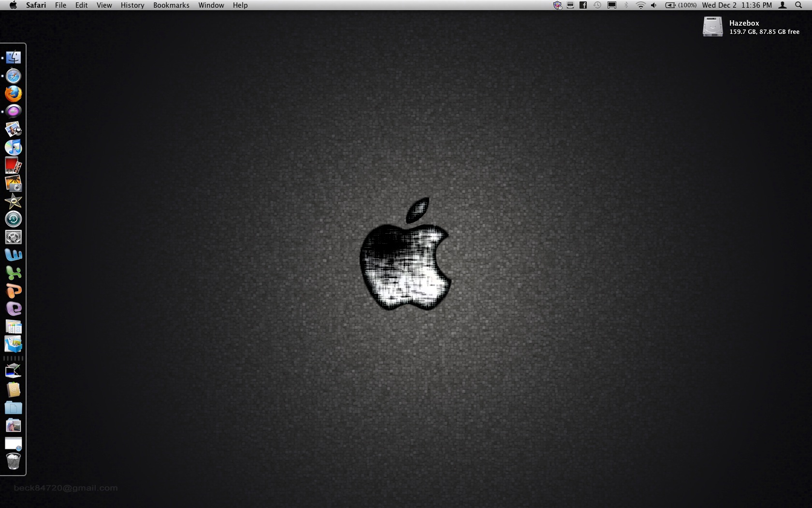Select the Hazebox drive label text

tap(744, 23)
